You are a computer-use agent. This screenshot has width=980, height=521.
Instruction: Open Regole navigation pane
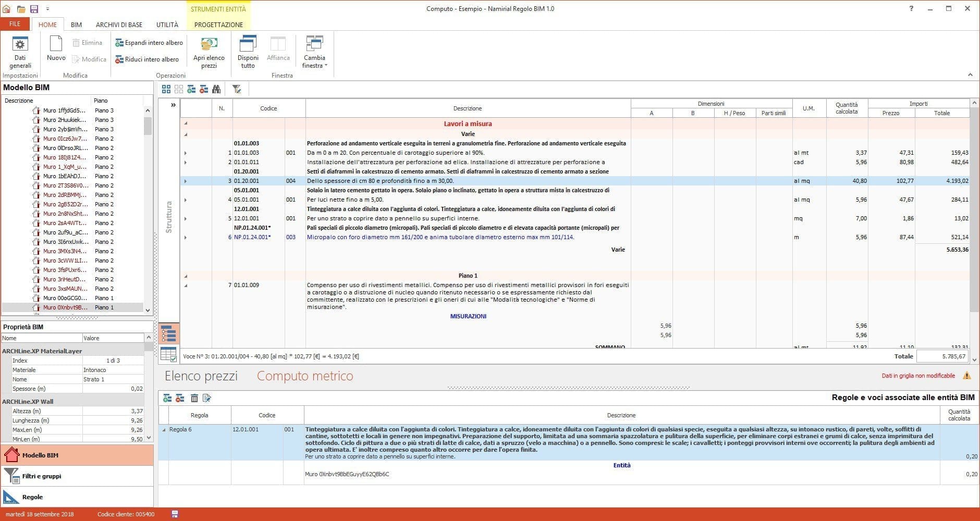click(77, 497)
